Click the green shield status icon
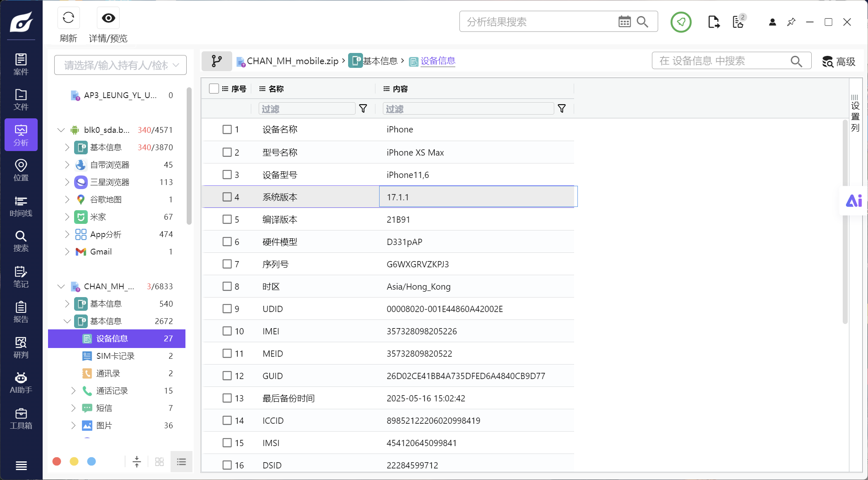The width and height of the screenshot is (868, 480). click(x=681, y=22)
